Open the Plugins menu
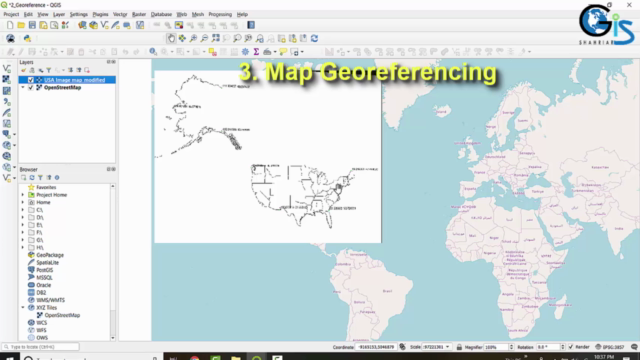The height and width of the screenshot is (360, 640). pyautogui.click(x=100, y=14)
